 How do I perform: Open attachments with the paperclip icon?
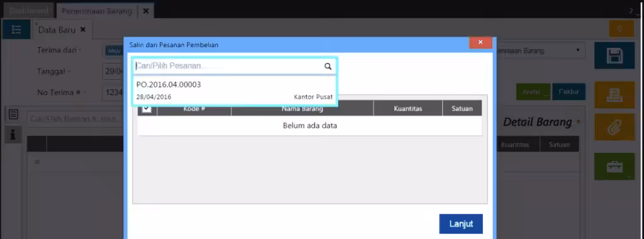tap(615, 127)
